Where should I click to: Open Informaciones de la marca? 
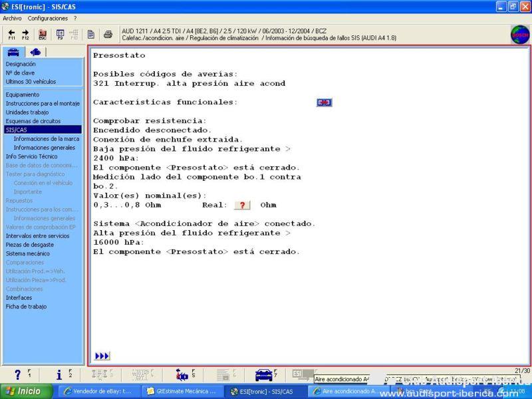47,139
